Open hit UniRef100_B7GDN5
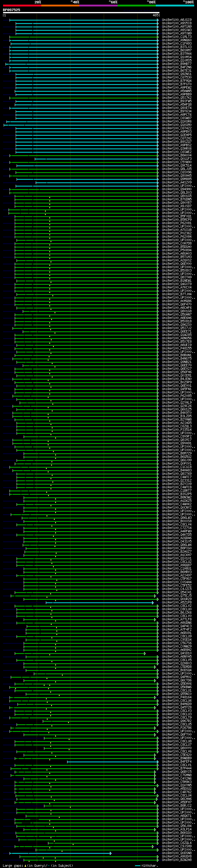 click(x=177, y=200)
